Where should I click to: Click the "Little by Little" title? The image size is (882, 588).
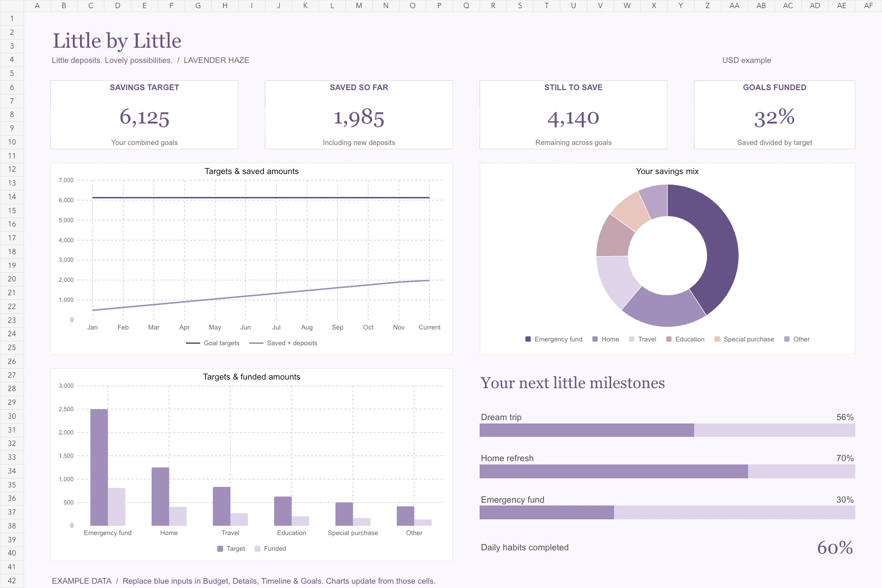coord(117,41)
